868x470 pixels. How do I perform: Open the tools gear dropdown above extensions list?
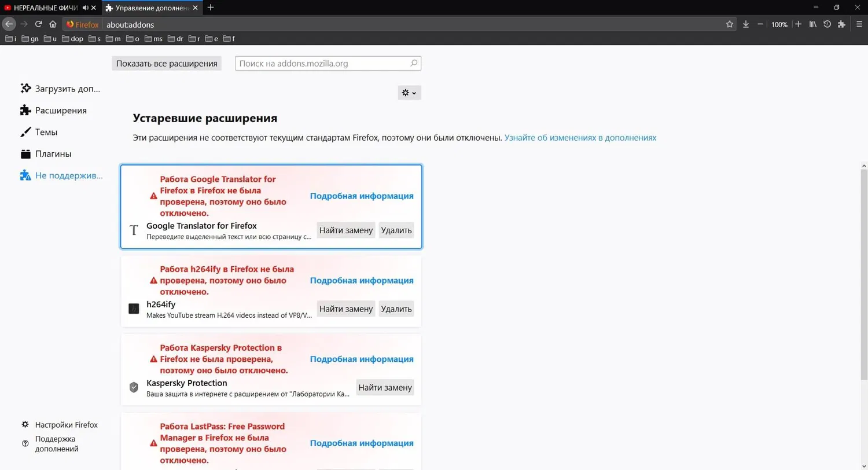coord(409,93)
